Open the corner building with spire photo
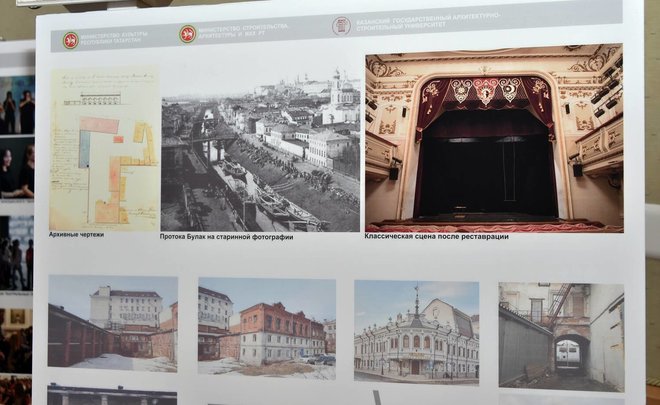Screen dimensions: 660x405 (x=416, y=331)
